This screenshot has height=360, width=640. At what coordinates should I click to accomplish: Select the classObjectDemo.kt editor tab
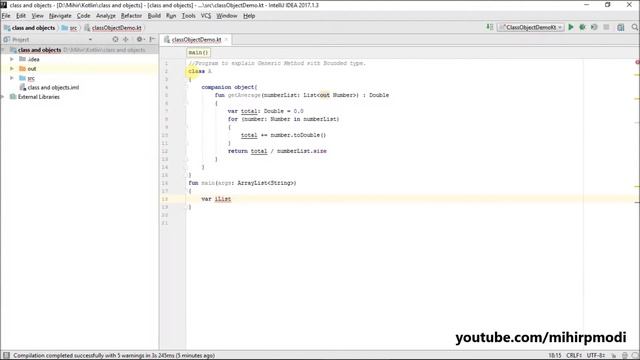tap(196, 40)
